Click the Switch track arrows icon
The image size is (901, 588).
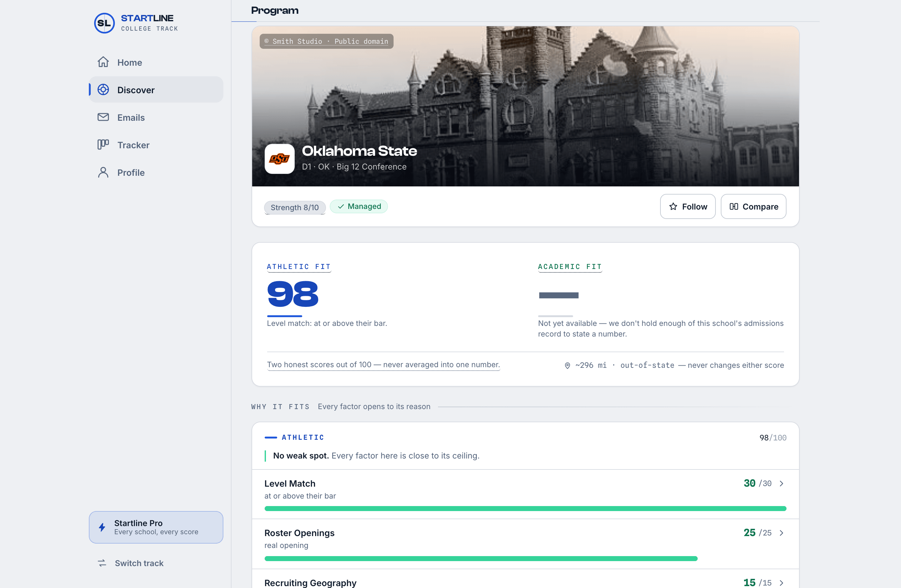[x=102, y=563]
